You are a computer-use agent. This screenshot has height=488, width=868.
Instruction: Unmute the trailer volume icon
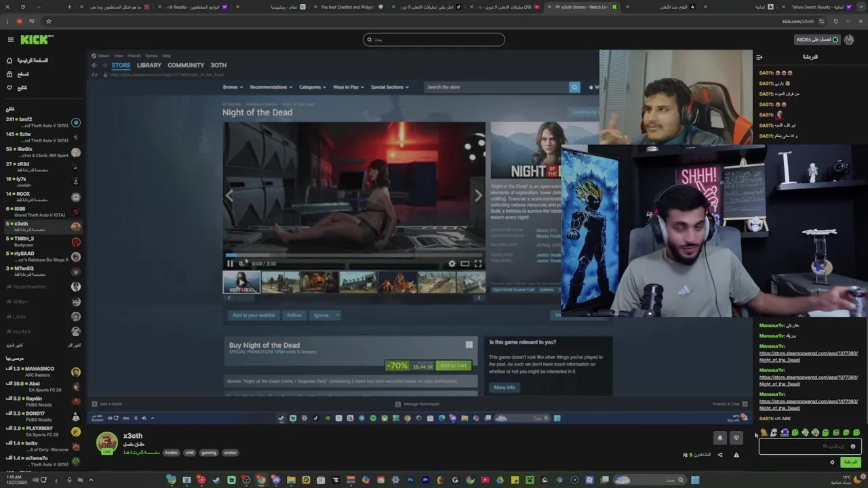click(x=242, y=264)
